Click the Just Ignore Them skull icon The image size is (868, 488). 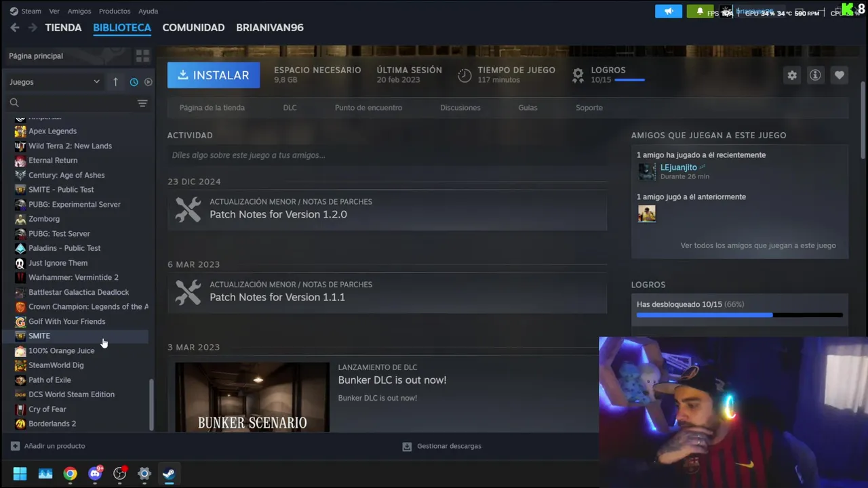(20, 263)
